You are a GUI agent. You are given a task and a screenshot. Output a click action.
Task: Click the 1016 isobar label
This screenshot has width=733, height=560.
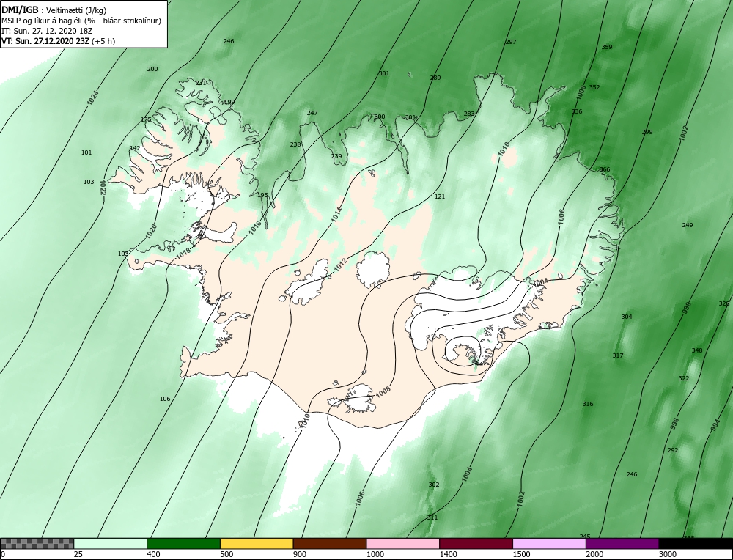point(255,226)
